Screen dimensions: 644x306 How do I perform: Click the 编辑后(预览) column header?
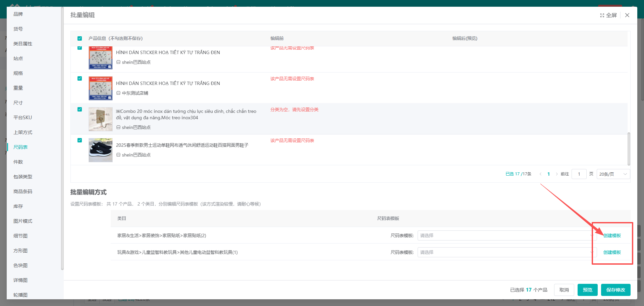click(465, 38)
